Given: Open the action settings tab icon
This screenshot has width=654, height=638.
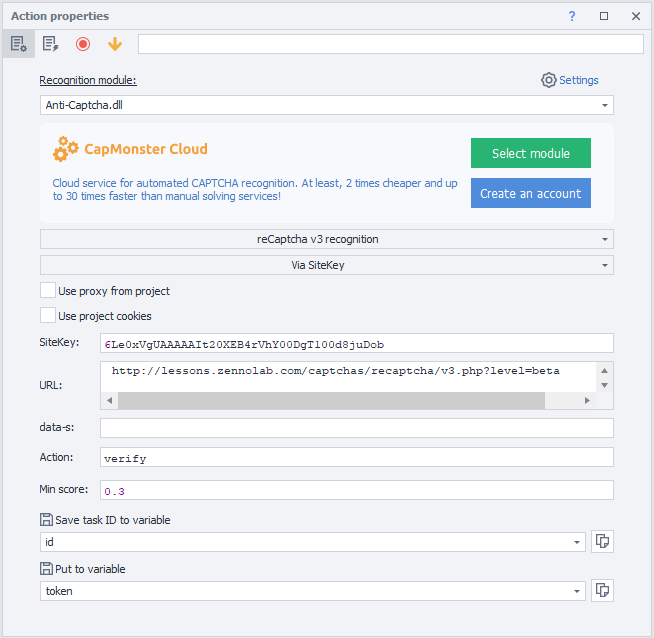Looking at the screenshot, I should 18,44.
